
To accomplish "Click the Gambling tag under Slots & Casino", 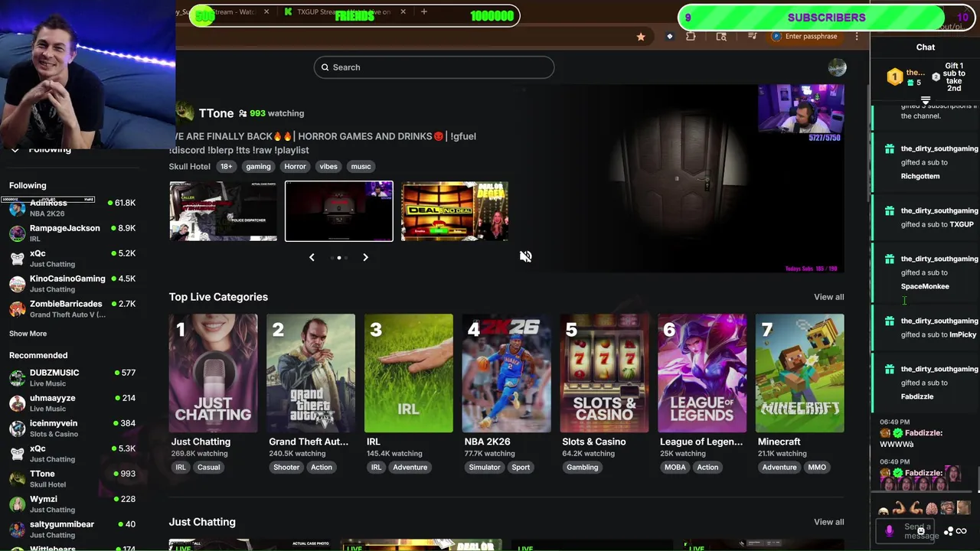I will coord(583,468).
